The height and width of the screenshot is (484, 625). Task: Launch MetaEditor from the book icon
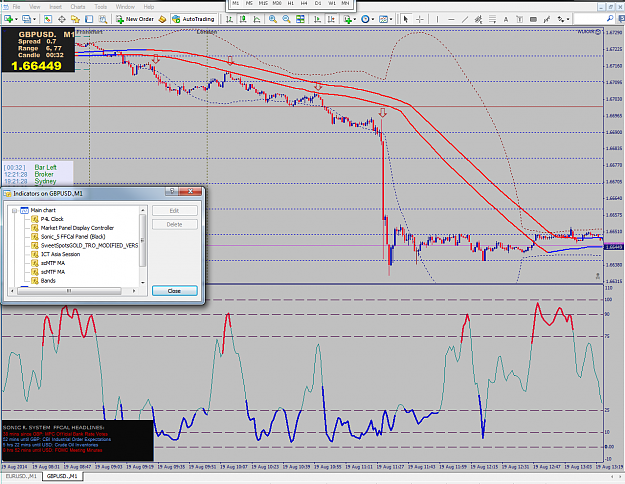click(162, 19)
